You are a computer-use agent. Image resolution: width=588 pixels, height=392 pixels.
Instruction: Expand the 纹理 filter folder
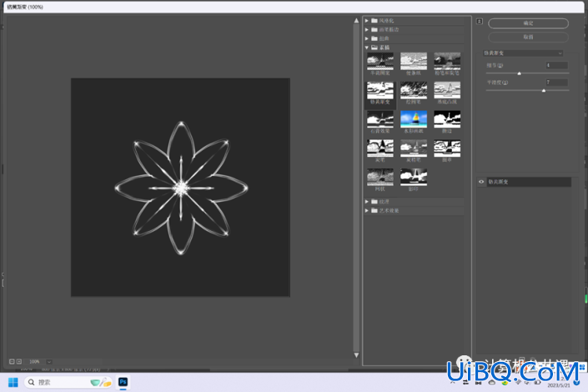[x=367, y=202]
